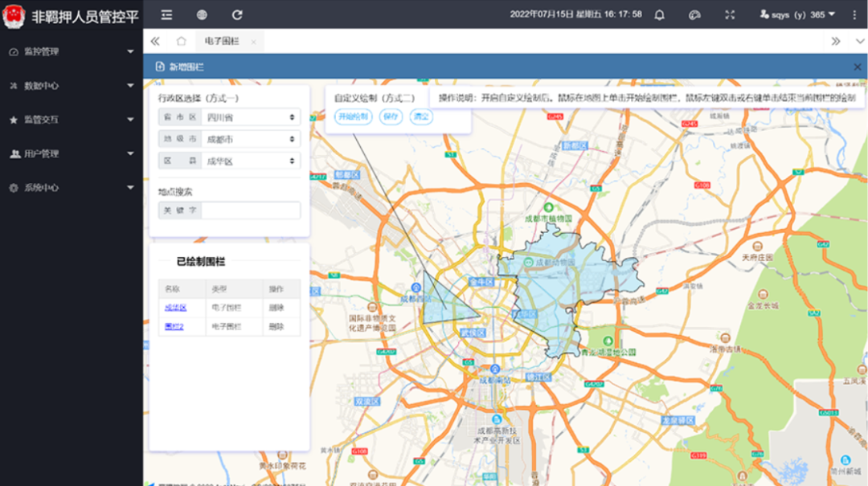Open the vertical three-dot more menu
Viewport: 868px width, 486px height.
point(854,15)
